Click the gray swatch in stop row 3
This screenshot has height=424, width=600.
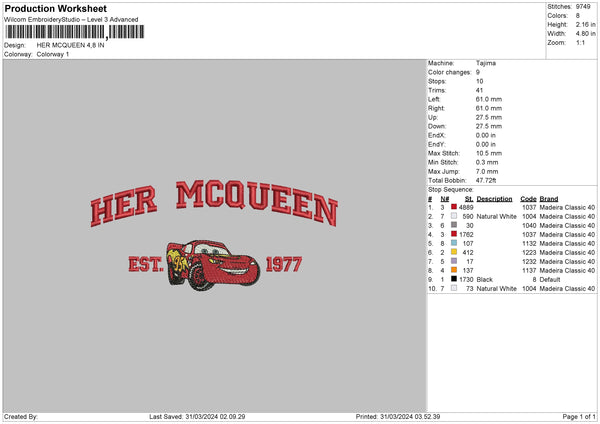(x=454, y=225)
